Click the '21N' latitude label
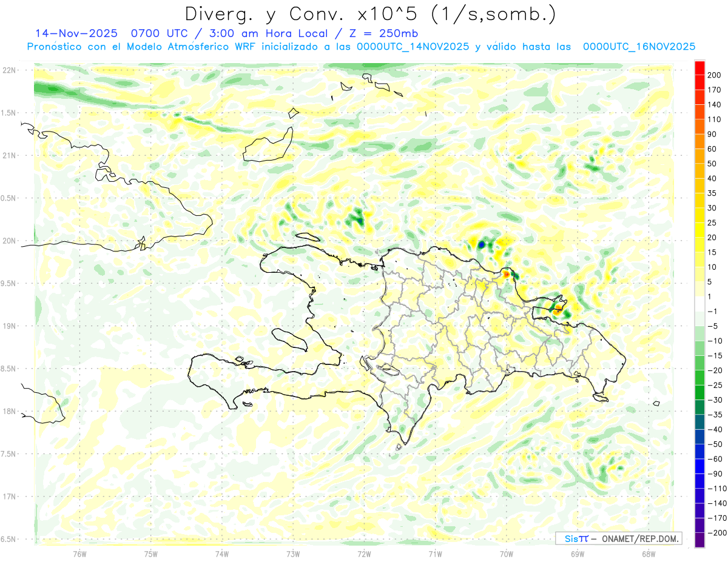Image resolution: width=728 pixels, height=562 pixels. 8,155
